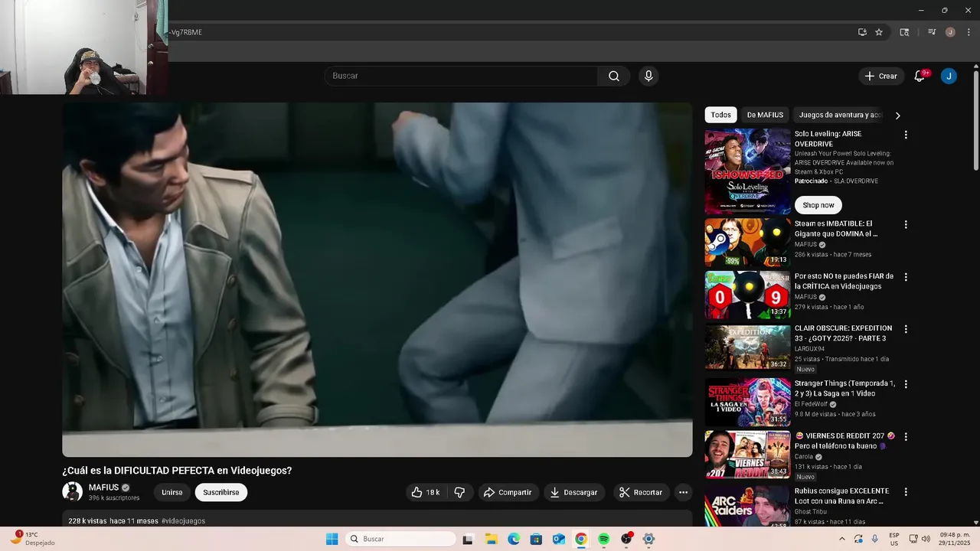The height and width of the screenshot is (551, 980).
Task: Open more actions menu beside Recortar
Action: tap(683, 492)
